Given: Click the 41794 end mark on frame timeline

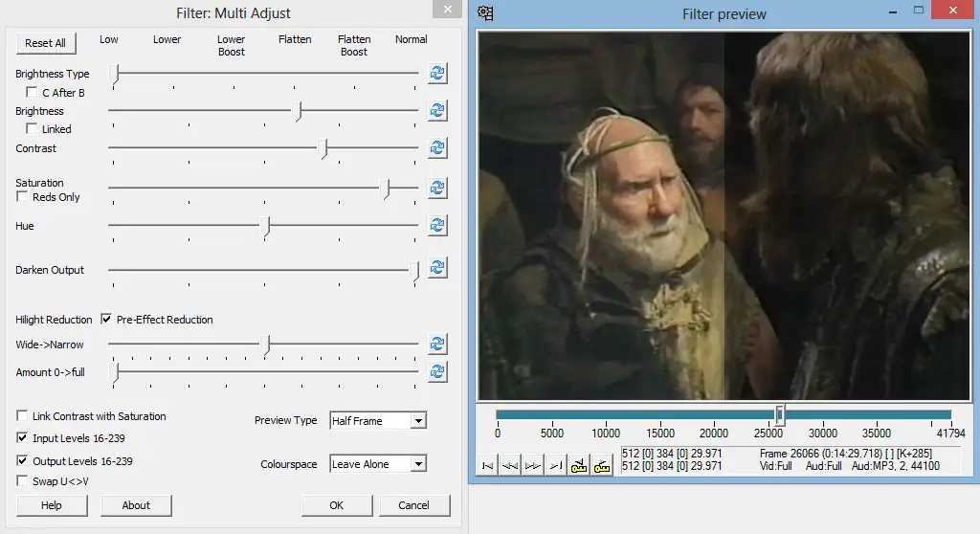Looking at the screenshot, I should [x=950, y=433].
